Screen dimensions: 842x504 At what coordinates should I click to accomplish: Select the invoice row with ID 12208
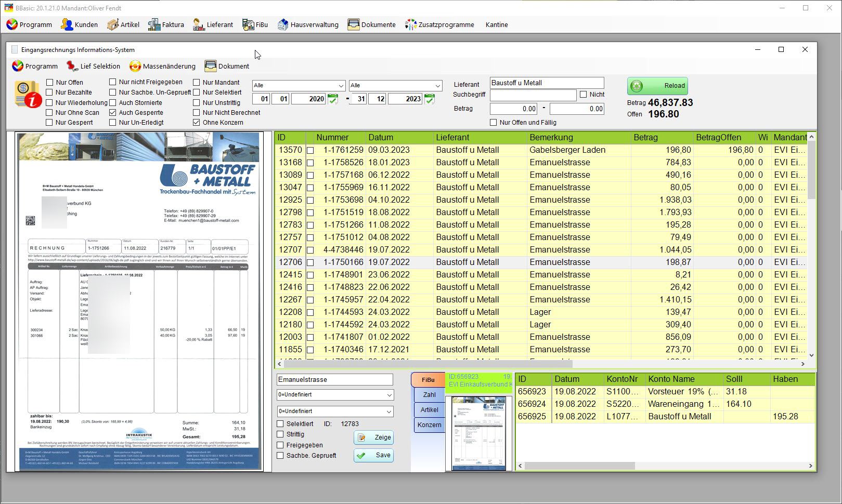click(x=540, y=312)
